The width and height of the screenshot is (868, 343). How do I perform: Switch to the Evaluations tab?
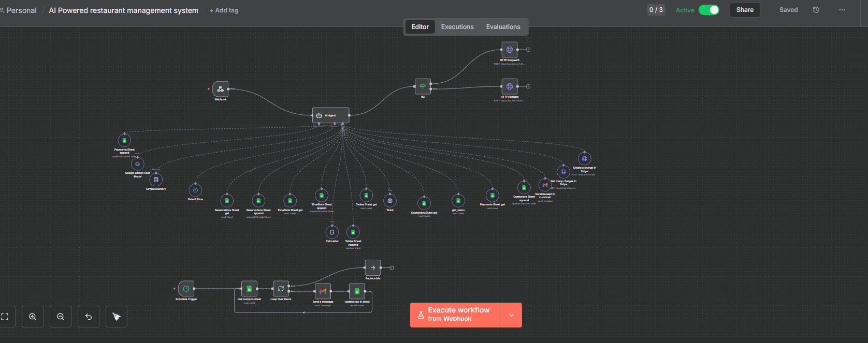point(503,27)
